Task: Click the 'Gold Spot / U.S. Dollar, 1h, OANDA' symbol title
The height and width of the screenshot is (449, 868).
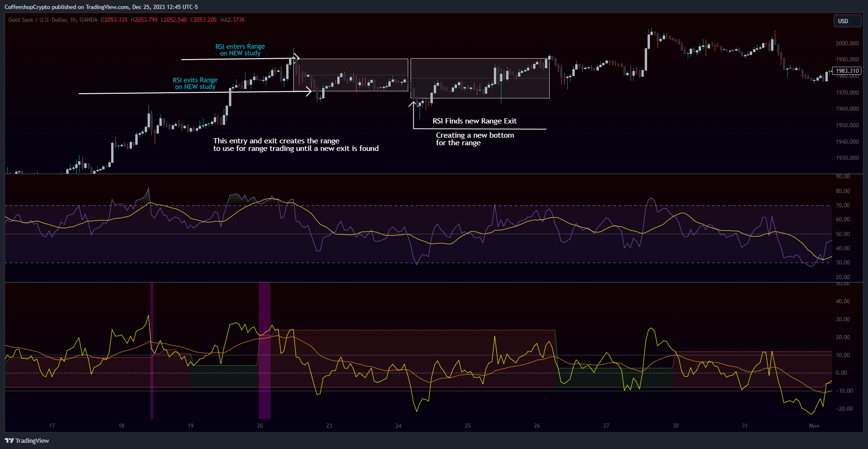Action: pyautogui.click(x=53, y=20)
